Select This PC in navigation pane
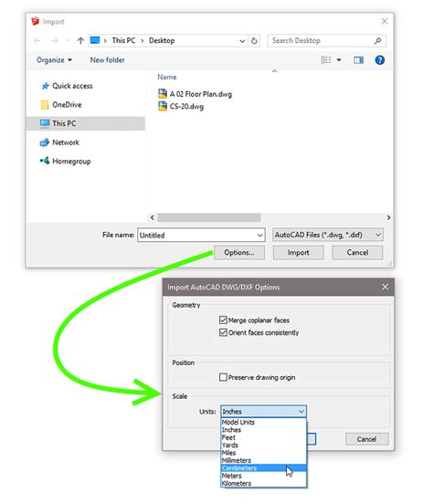Image resolution: width=433 pixels, height=504 pixels. pos(86,123)
